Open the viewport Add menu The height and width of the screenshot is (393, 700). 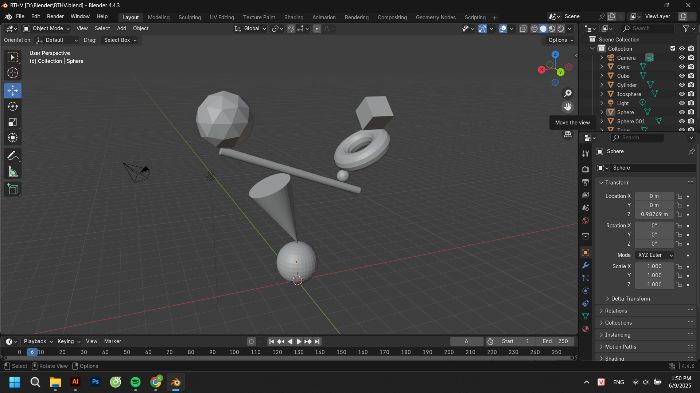(x=121, y=28)
